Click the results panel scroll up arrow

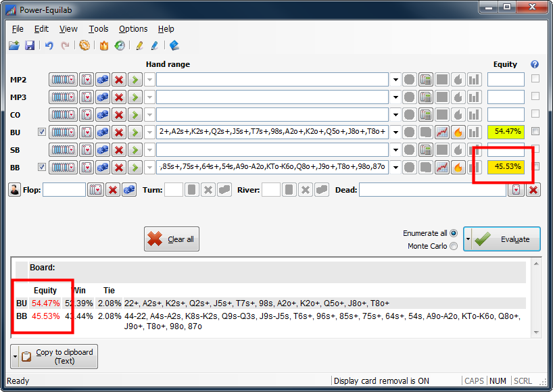pyautogui.click(x=536, y=264)
